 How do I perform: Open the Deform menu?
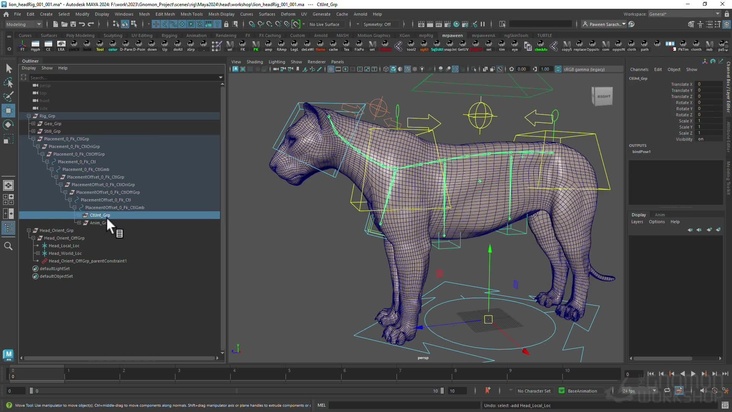point(288,14)
